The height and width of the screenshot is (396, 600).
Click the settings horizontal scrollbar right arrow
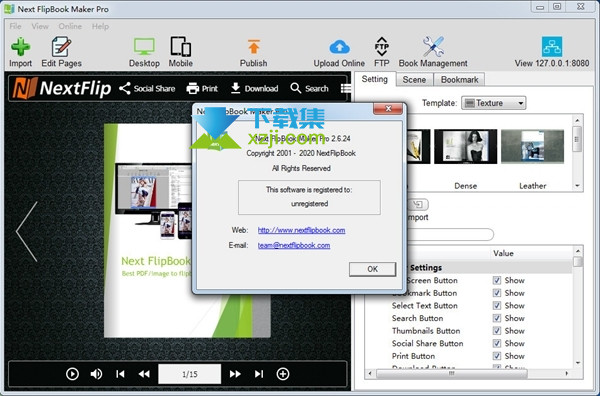point(567,373)
